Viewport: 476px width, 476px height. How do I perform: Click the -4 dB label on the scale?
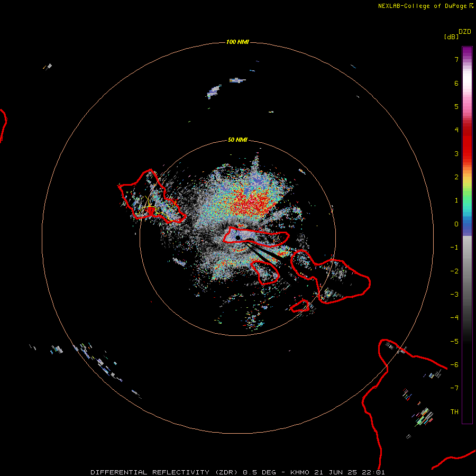tap(454, 318)
